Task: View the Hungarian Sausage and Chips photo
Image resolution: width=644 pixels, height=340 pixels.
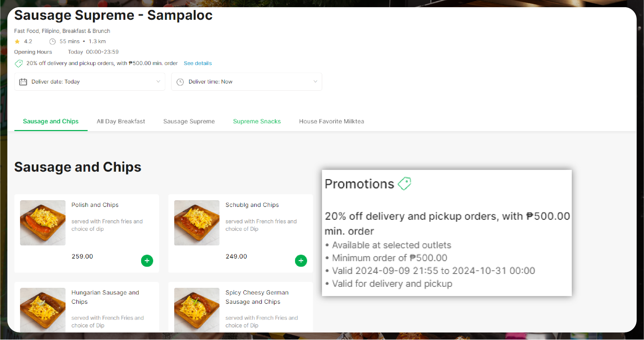Action: (43, 310)
